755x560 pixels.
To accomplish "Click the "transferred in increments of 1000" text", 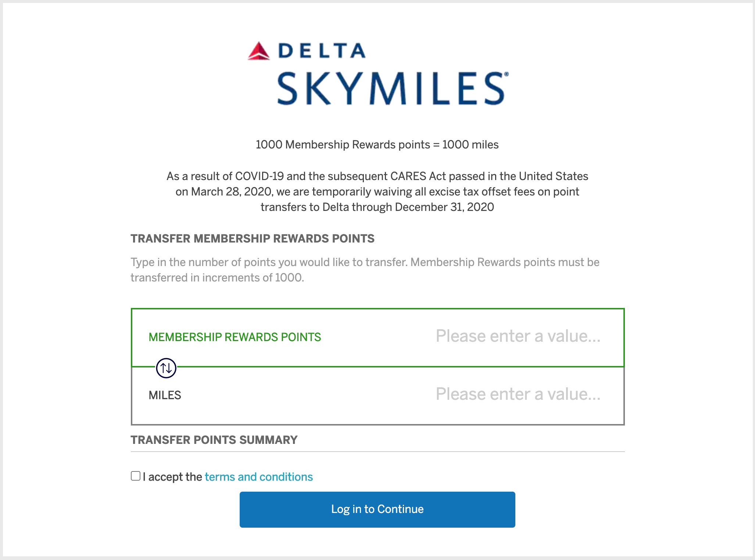I will (x=217, y=278).
